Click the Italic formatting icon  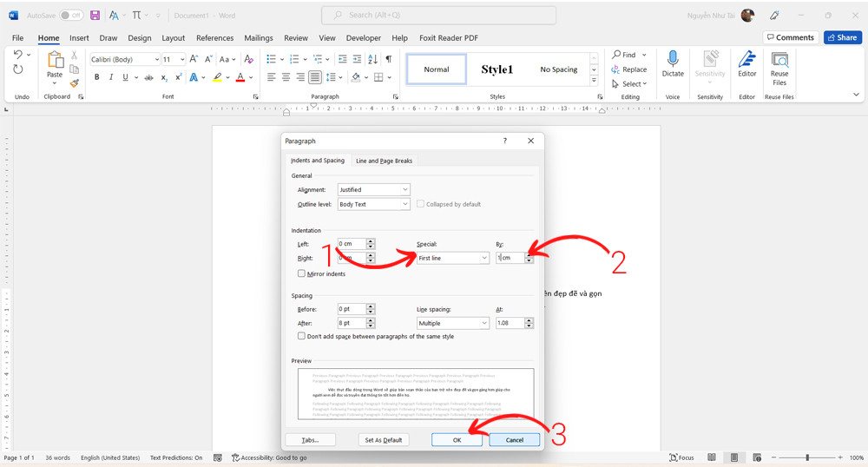111,77
